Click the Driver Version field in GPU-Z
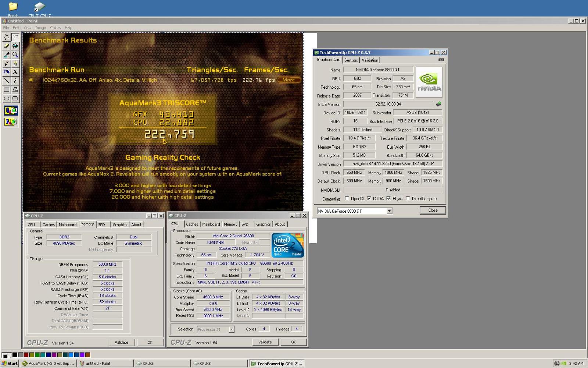588x368 pixels. coord(392,164)
